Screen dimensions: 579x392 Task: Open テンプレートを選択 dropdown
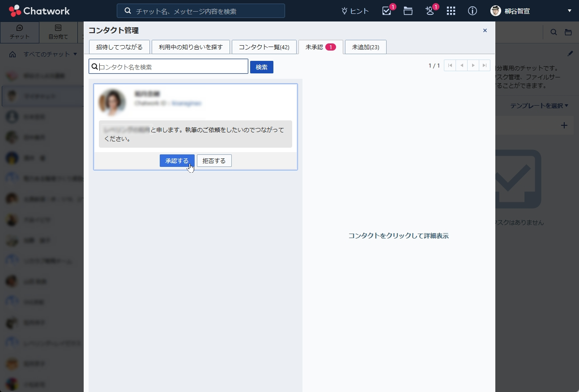[539, 106]
